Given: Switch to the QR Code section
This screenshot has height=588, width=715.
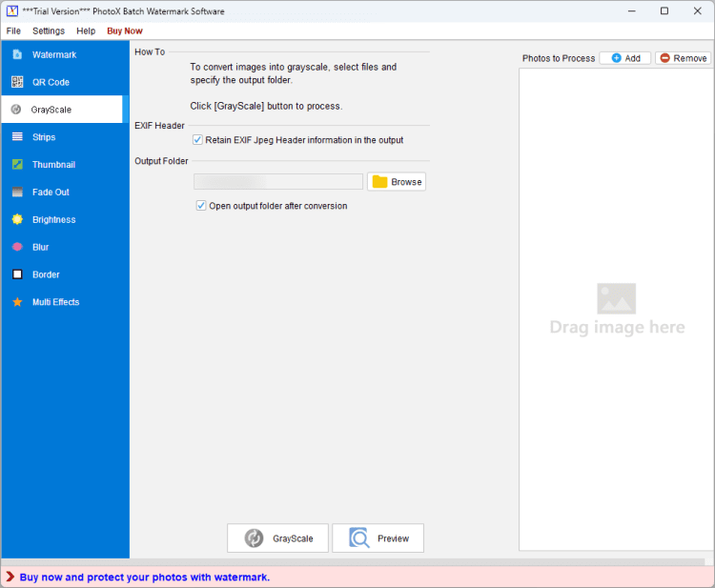Looking at the screenshot, I should pos(65,82).
